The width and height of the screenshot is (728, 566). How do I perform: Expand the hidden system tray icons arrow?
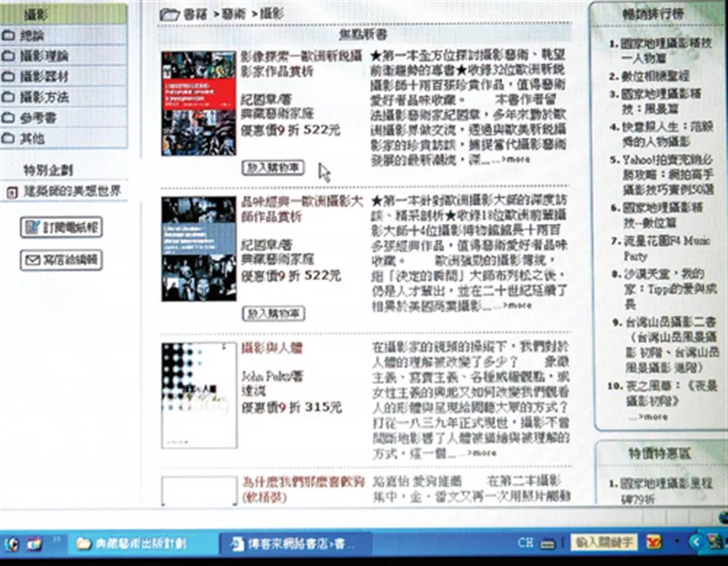coord(697,542)
